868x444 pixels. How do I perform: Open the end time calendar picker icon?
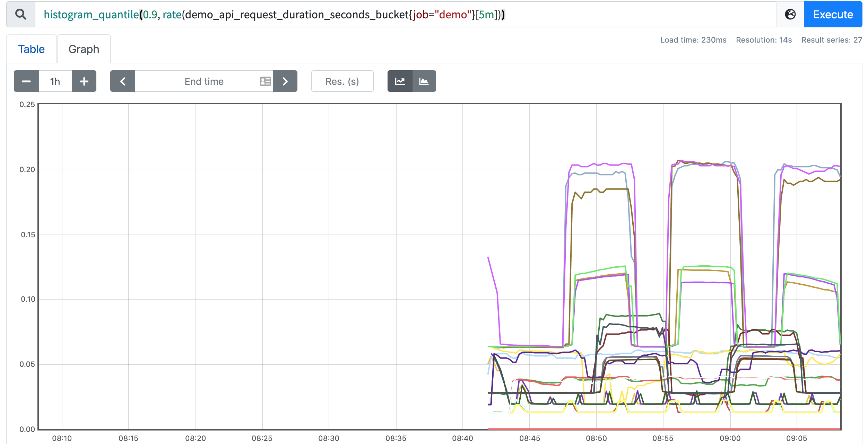point(264,81)
